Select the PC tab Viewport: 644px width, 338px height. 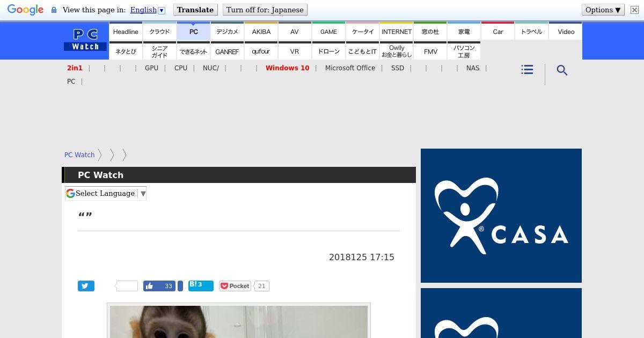(x=194, y=31)
